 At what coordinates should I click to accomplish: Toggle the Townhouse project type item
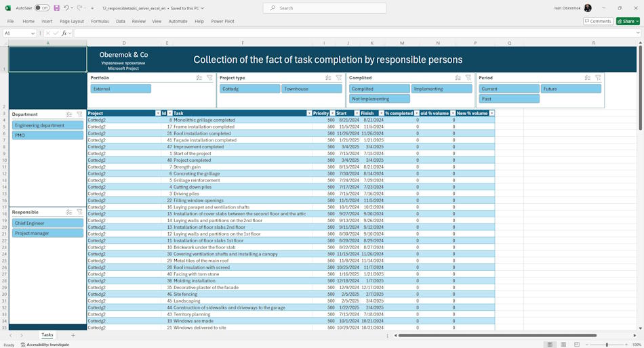(312, 89)
